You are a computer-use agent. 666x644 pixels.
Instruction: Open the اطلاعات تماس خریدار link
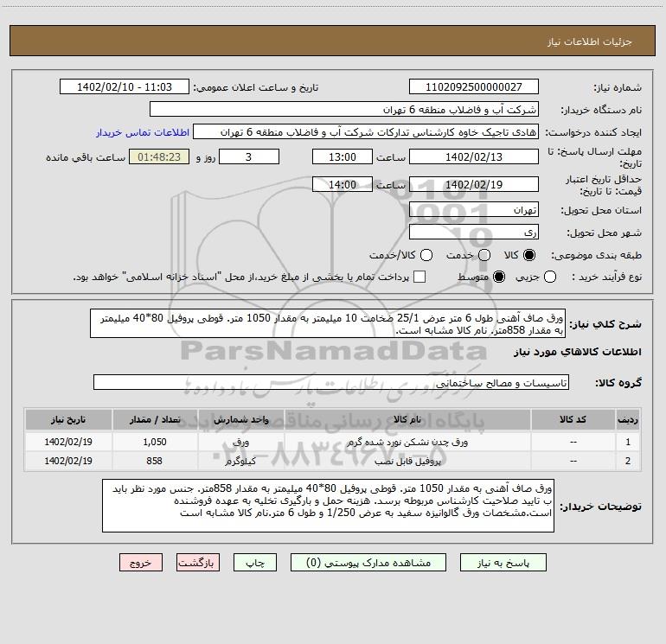coord(143,132)
